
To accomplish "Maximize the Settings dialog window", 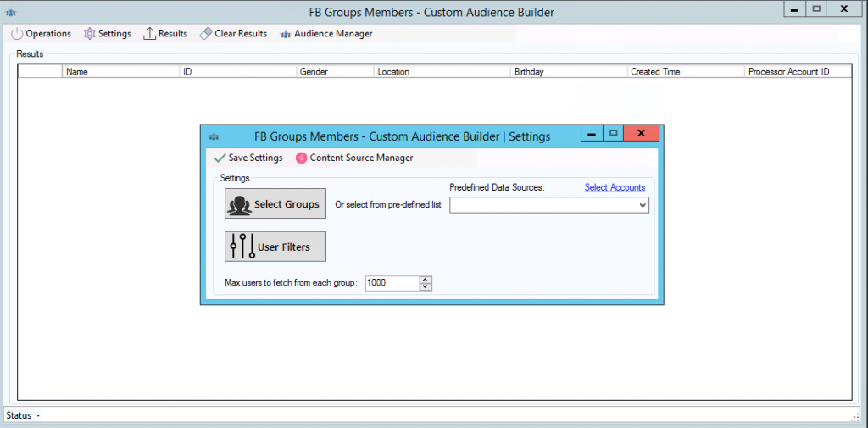I will (x=613, y=133).
